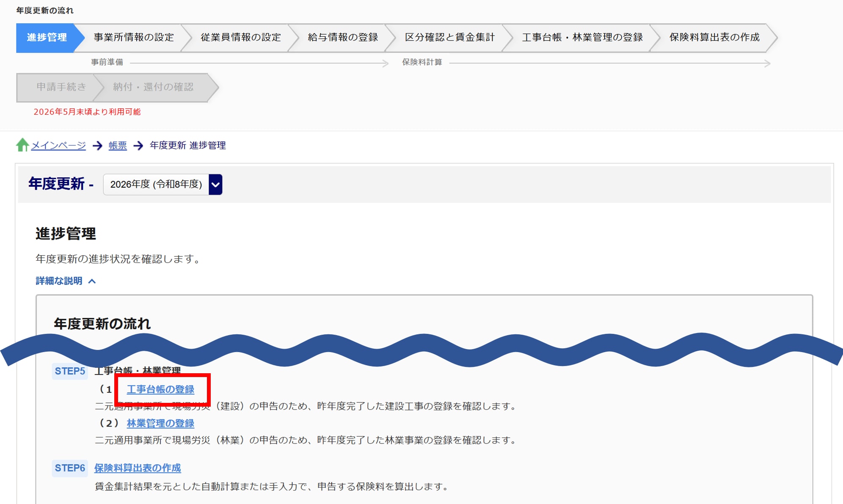843x504 pixels.
Task: Go to the 従業員情報の設定 step
Action: 240,38
